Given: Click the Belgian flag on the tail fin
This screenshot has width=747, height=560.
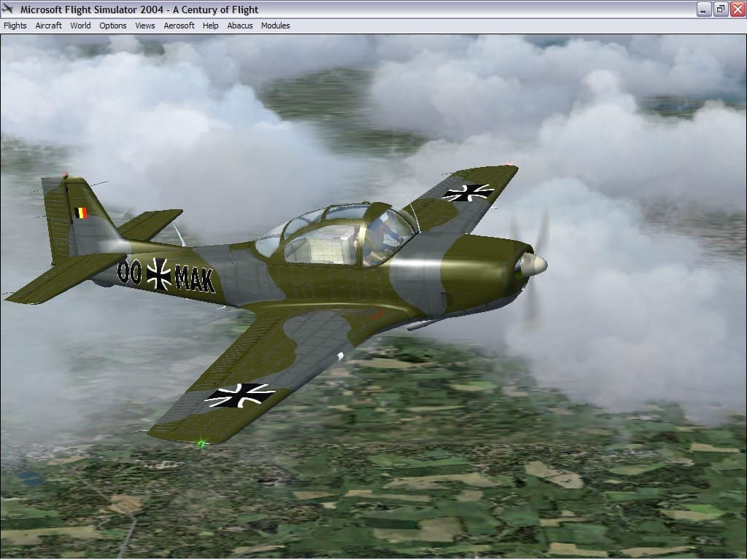Looking at the screenshot, I should click(80, 213).
